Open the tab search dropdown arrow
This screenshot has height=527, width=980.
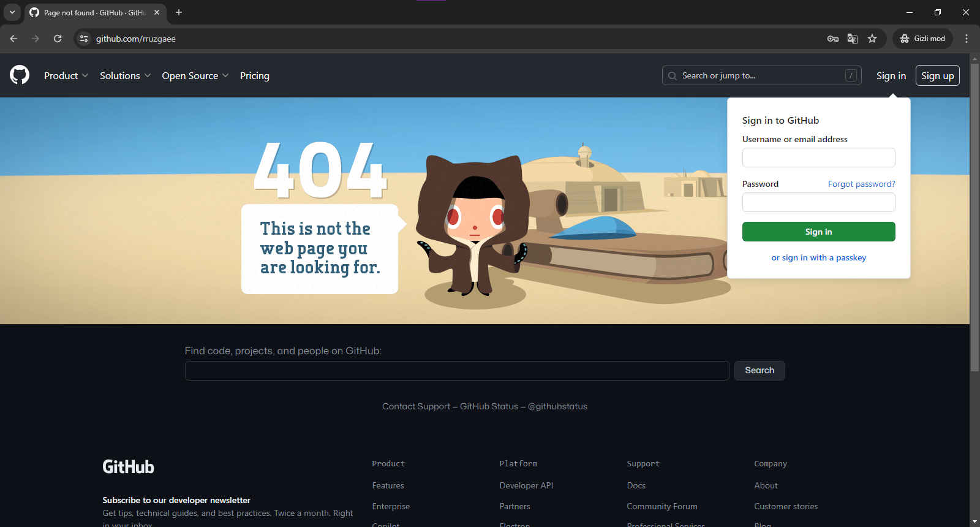click(x=12, y=12)
